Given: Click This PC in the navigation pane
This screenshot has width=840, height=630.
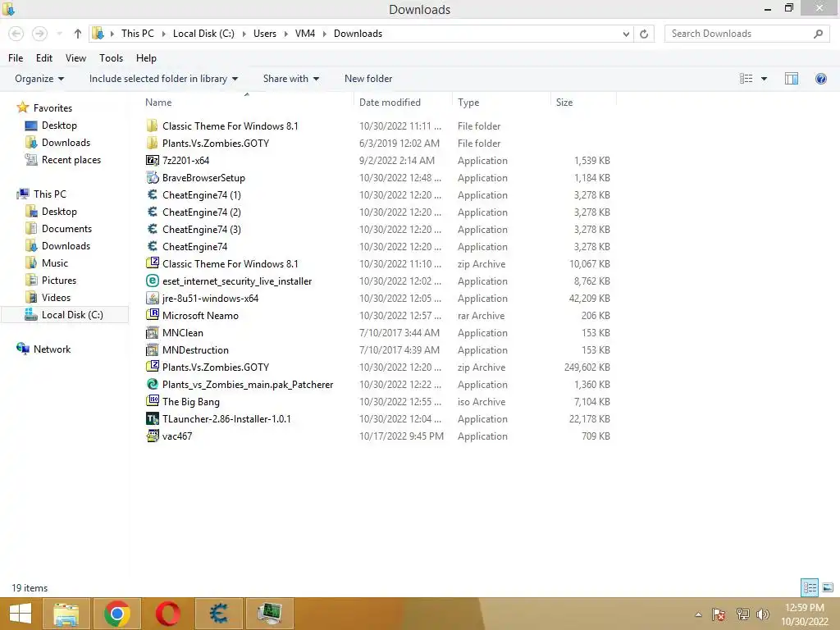Looking at the screenshot, I should tap(50, 194).
